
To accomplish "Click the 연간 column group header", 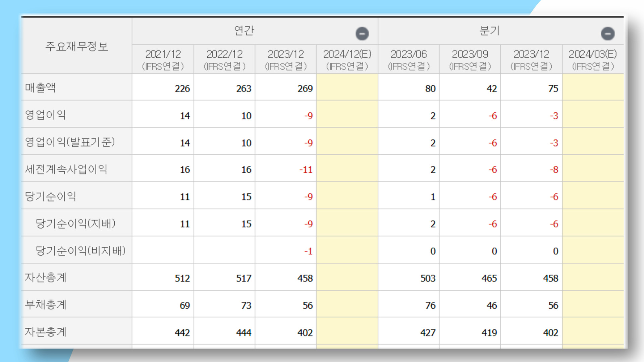I will click(245, 31).
